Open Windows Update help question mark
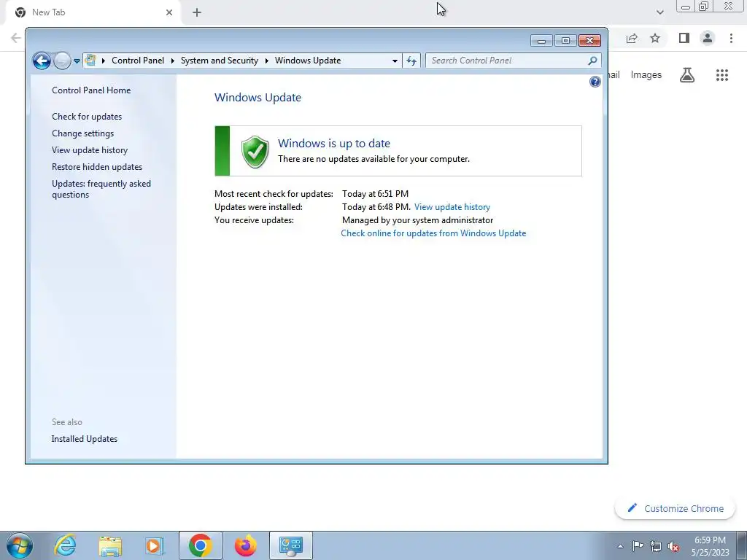 tap(595, 82)
